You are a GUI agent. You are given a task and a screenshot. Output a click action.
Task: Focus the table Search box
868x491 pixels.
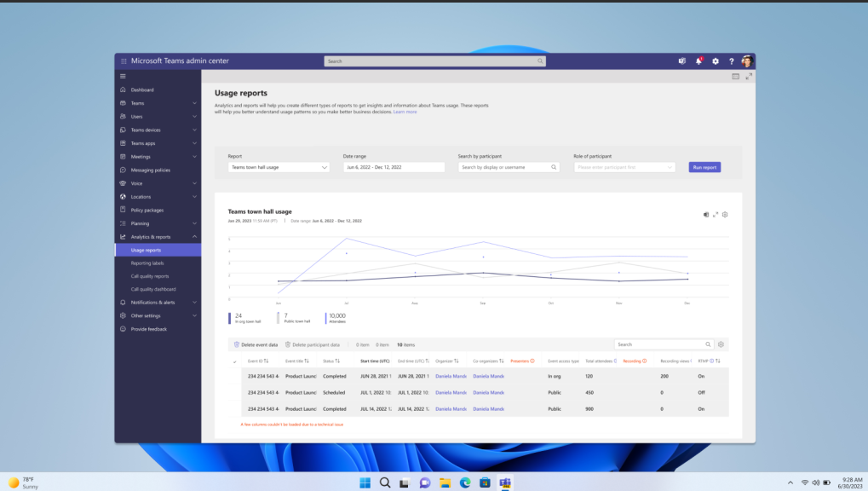tap(664, 344)
